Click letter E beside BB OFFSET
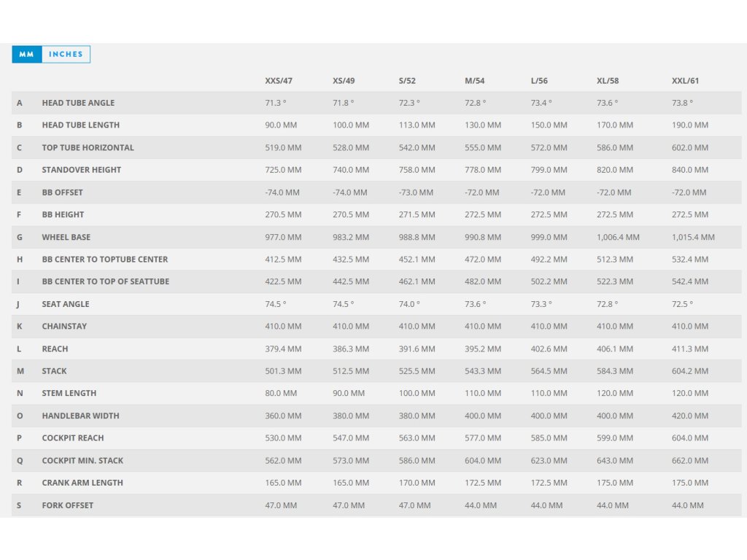This screenshot has width=747, height=560. [20, 192]
